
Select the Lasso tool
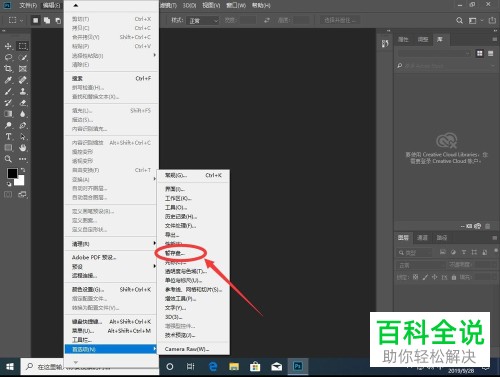point(8,57)
